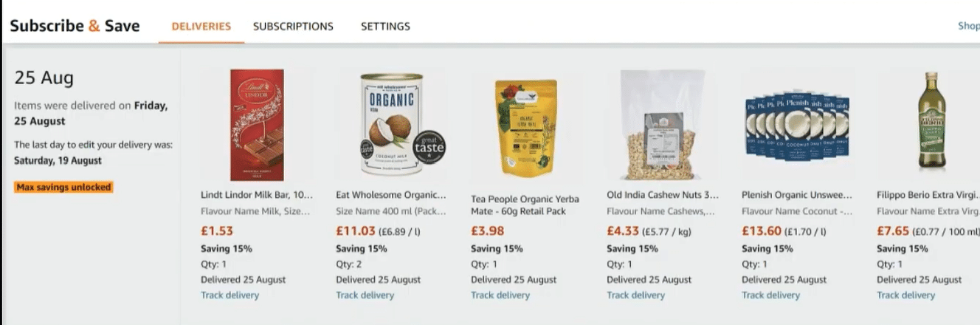Track delivery for Eat Wholesome Organic
Screen dimensions: 980x325
[365, 295]
